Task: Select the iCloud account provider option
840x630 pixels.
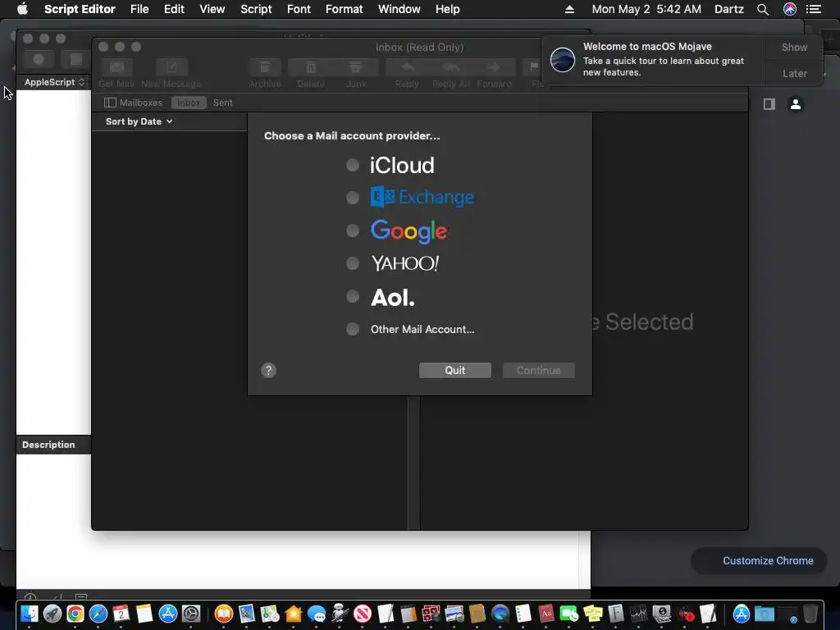Action: (353, 165)
